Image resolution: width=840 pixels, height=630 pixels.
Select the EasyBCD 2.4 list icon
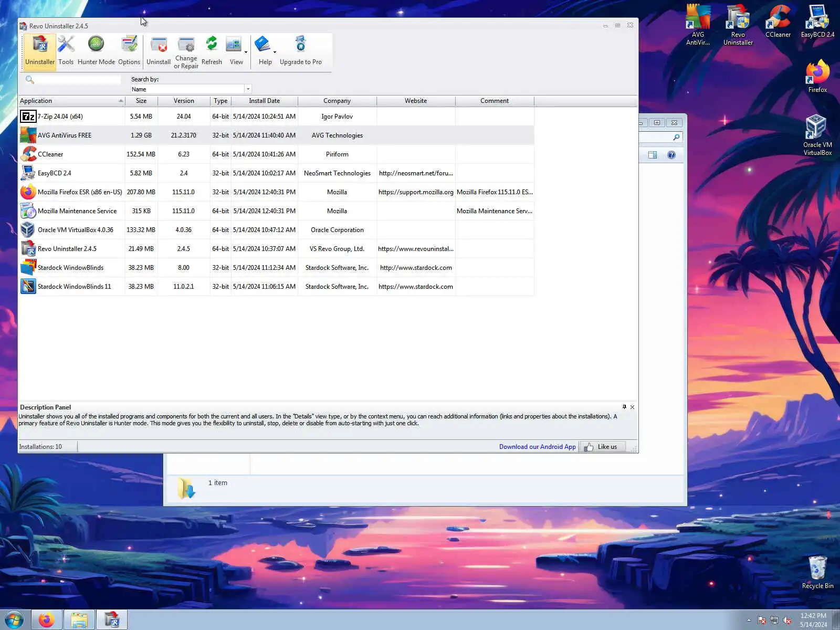pos(28,173)
